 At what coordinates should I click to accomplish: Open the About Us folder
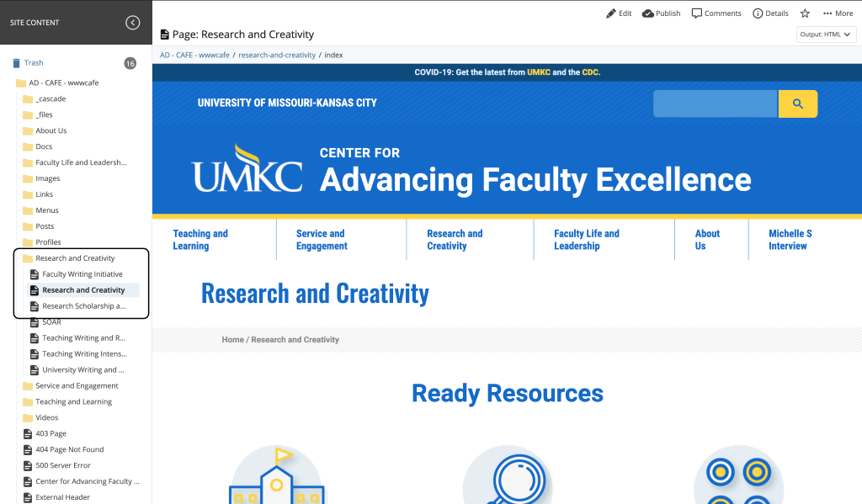45,130
